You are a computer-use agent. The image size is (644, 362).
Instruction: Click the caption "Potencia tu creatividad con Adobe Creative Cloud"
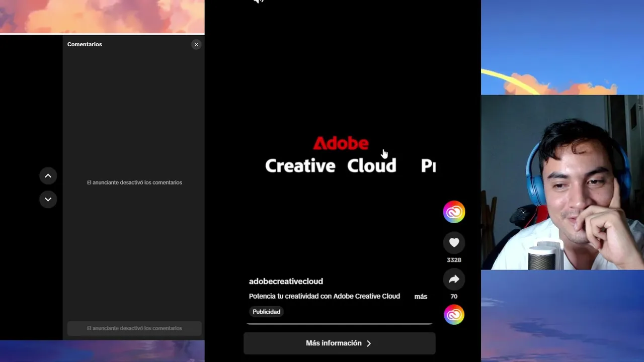(325, 296)
